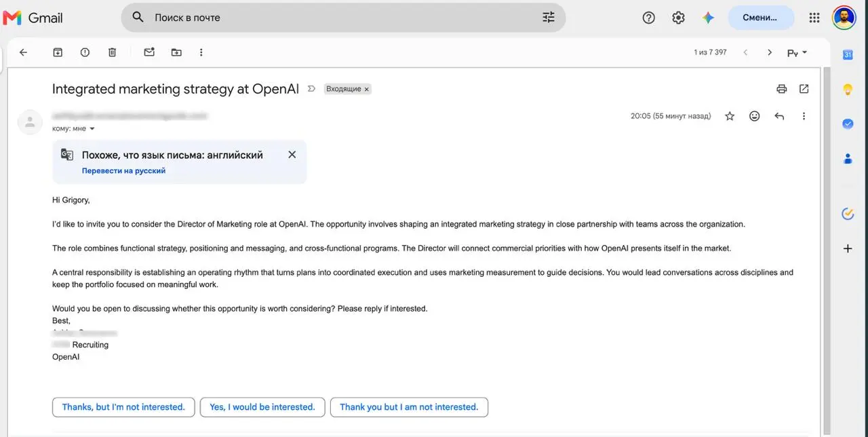
Task: Dismiss the translation suggestion banner
Action: (x=292, y=155)
